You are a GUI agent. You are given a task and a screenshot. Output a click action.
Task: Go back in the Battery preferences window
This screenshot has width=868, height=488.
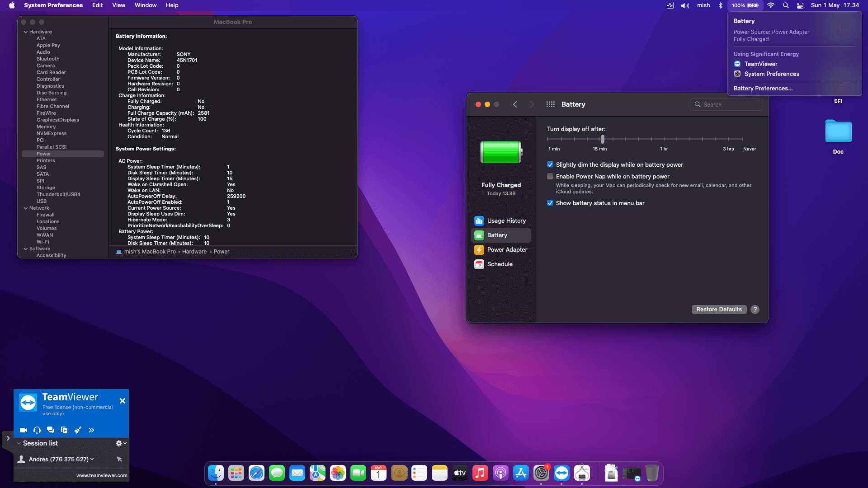click(x=515, y=104)
